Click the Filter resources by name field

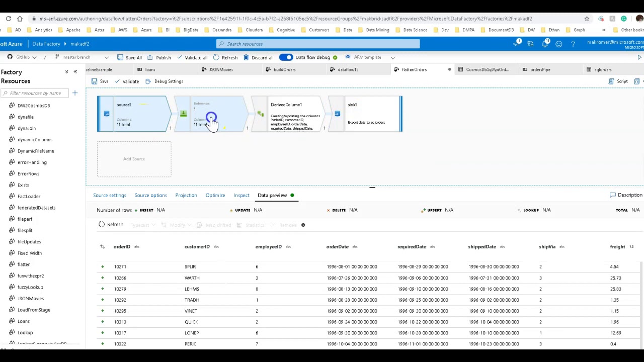tap(35, 93)
